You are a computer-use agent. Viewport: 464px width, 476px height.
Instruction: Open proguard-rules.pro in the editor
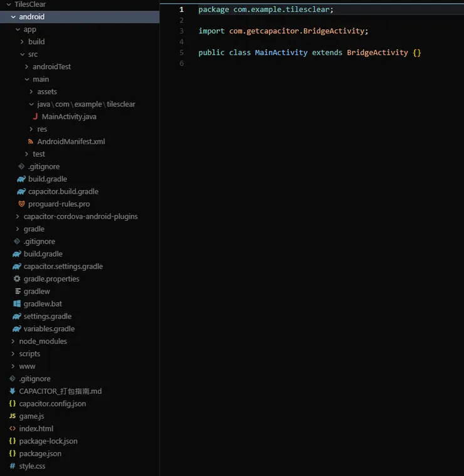click(58, 204)
